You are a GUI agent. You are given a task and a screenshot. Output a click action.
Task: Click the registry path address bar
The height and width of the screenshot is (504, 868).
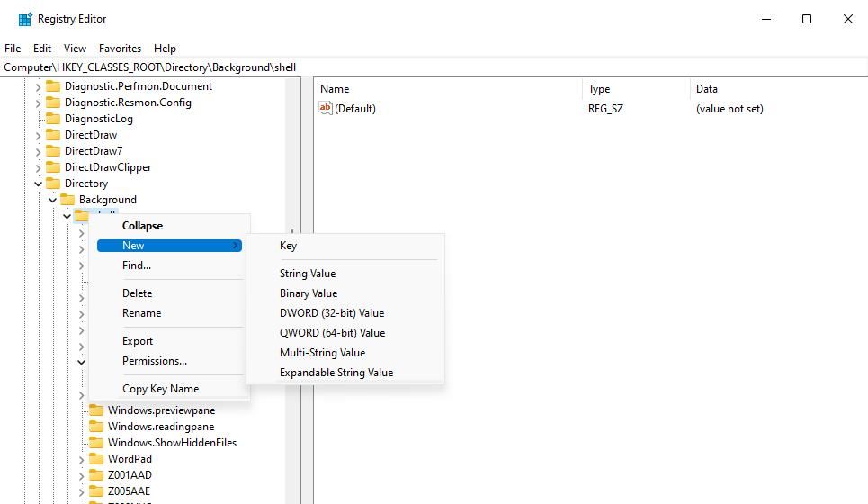434,67
